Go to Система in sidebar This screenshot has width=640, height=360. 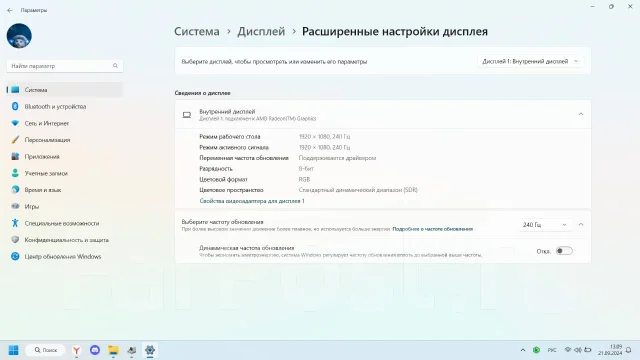64,90
